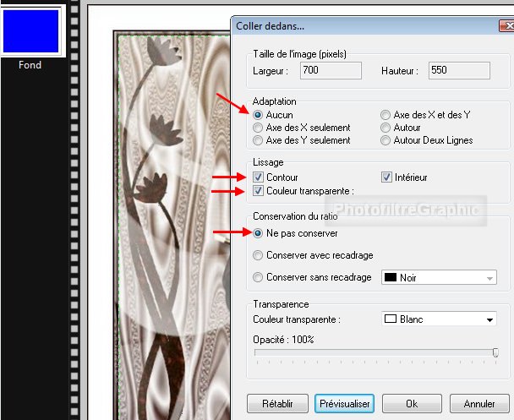Click the Opacité slider handle
514x420 pixels.
pyautogui.click(x=495, y=353)
